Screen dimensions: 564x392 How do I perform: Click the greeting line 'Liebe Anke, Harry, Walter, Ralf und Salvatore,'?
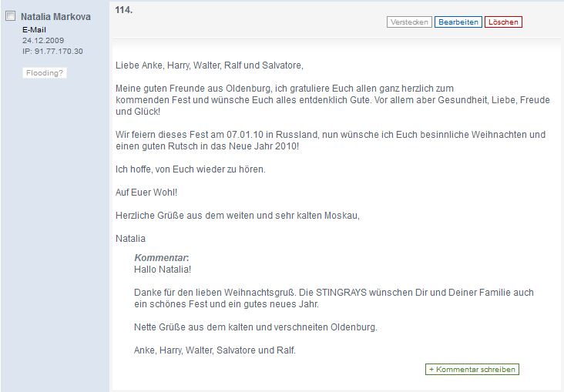click(210, 65)
